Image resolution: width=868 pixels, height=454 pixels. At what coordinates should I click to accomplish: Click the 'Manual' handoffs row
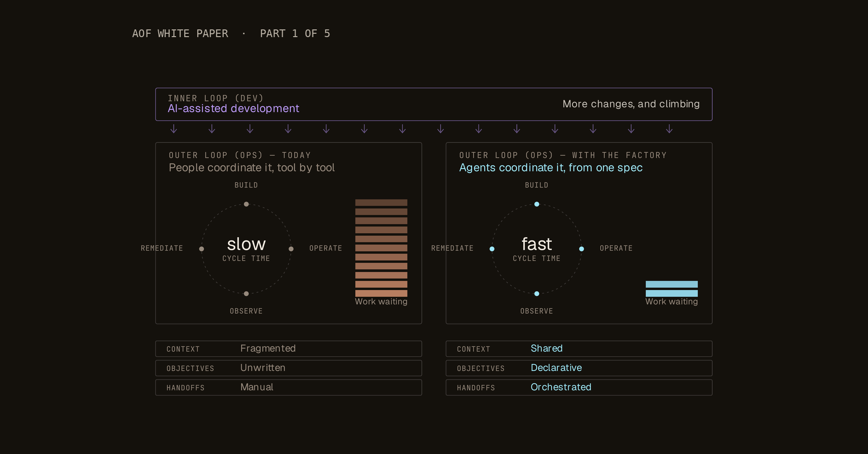[x=288, y=387]
